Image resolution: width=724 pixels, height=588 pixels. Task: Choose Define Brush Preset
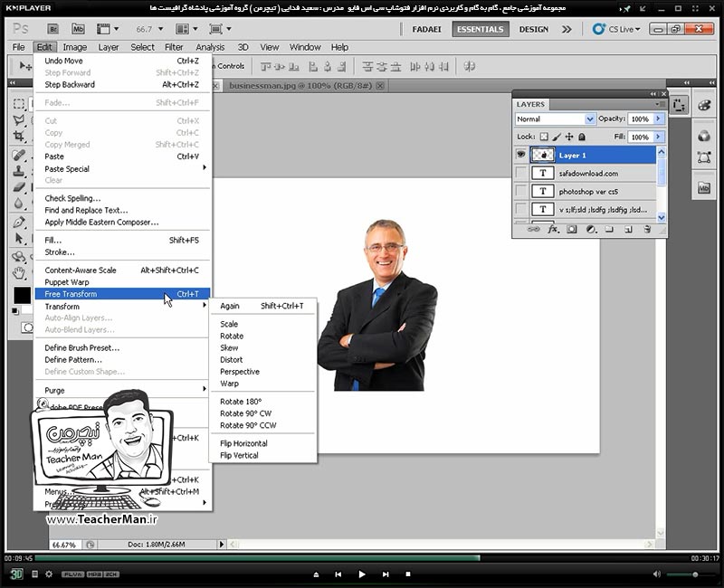tap(122, 348)
